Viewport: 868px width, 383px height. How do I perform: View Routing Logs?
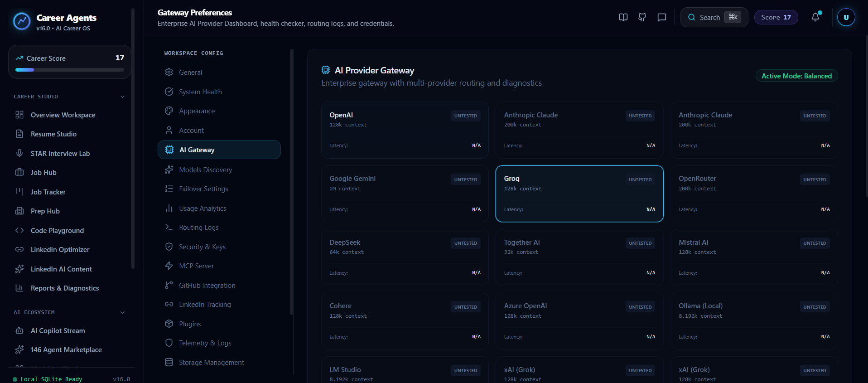pos(219,227)
